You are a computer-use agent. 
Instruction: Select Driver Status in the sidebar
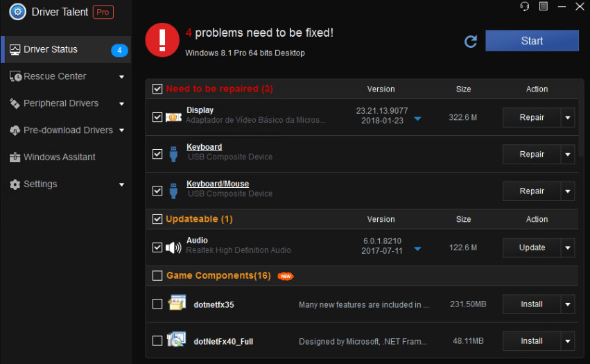67,50
